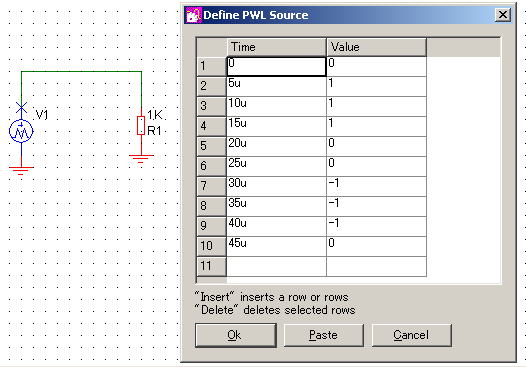Select the green wire connecting V1 and R1
The image size is (526, 367).
81,71
